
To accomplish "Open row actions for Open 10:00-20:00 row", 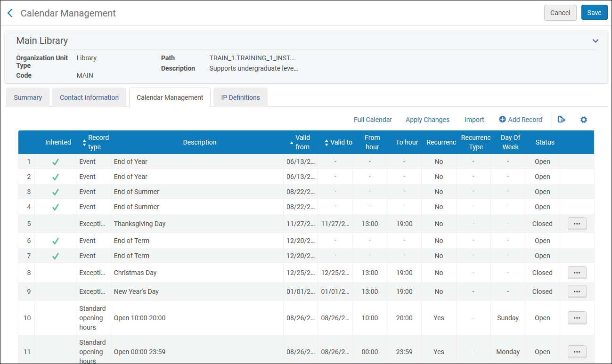I will point(577,318).
